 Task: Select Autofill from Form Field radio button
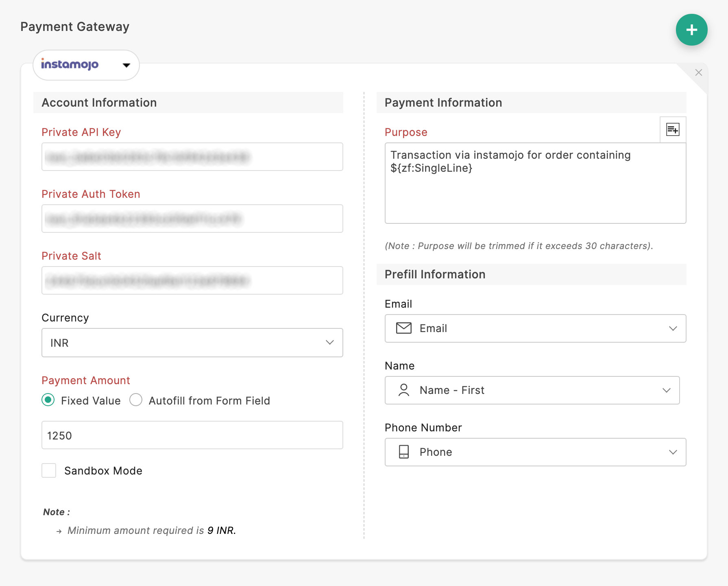(136, 400)
